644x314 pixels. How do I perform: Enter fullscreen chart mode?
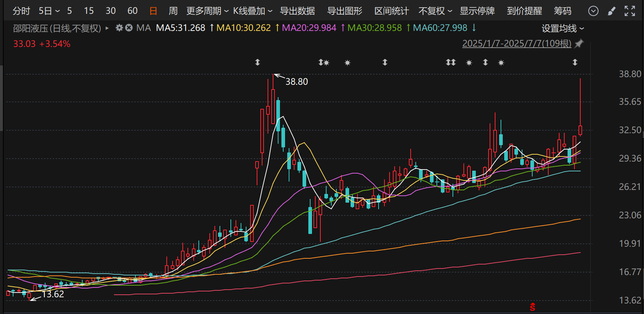[630, 11]
